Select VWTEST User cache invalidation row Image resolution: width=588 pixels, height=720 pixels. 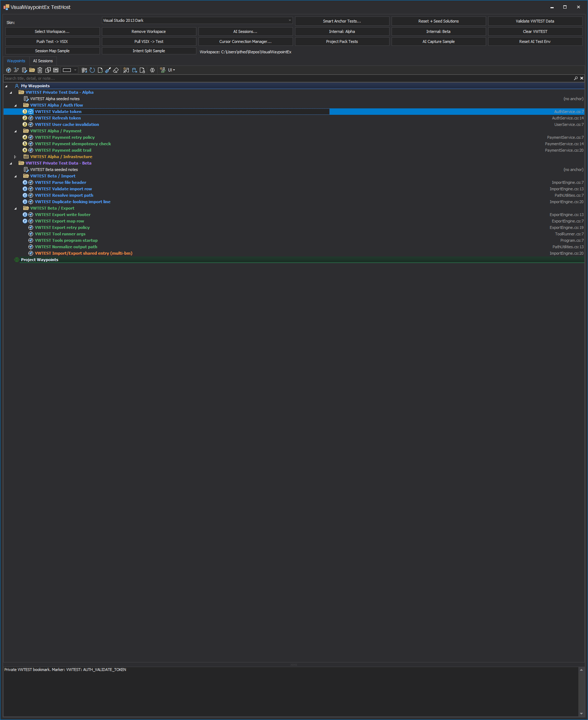click(294, 124)
